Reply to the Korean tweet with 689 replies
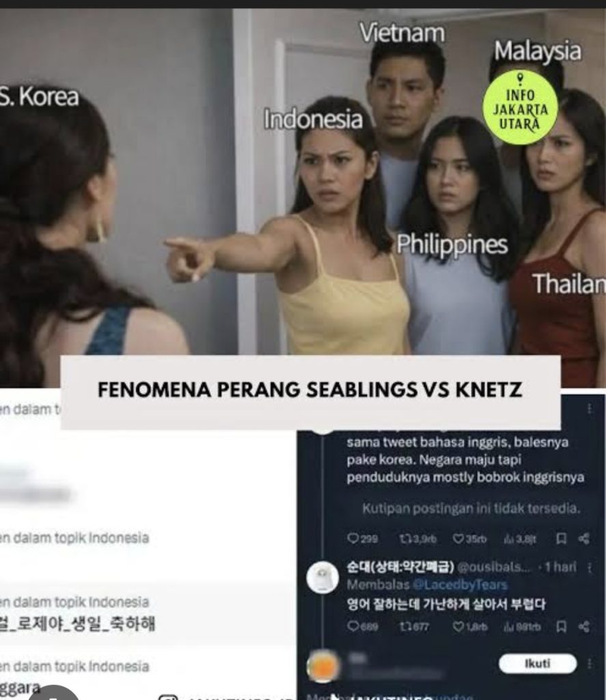The image size is (606, 700). (362, 626)
